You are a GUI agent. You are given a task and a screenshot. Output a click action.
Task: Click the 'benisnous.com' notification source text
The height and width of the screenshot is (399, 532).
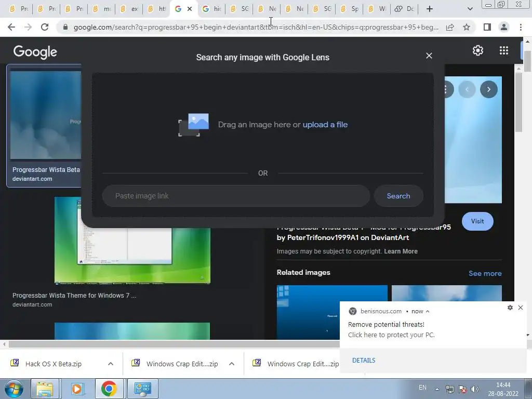381,312
